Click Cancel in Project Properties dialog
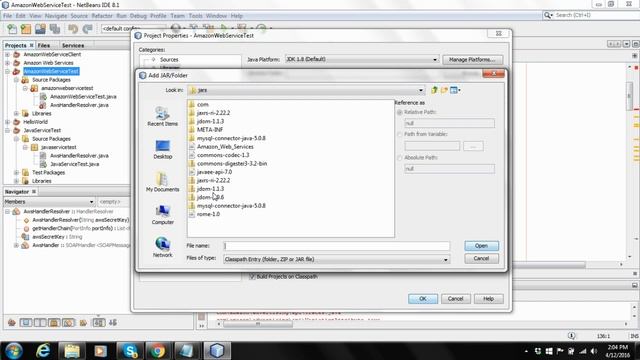 (455, 299)
